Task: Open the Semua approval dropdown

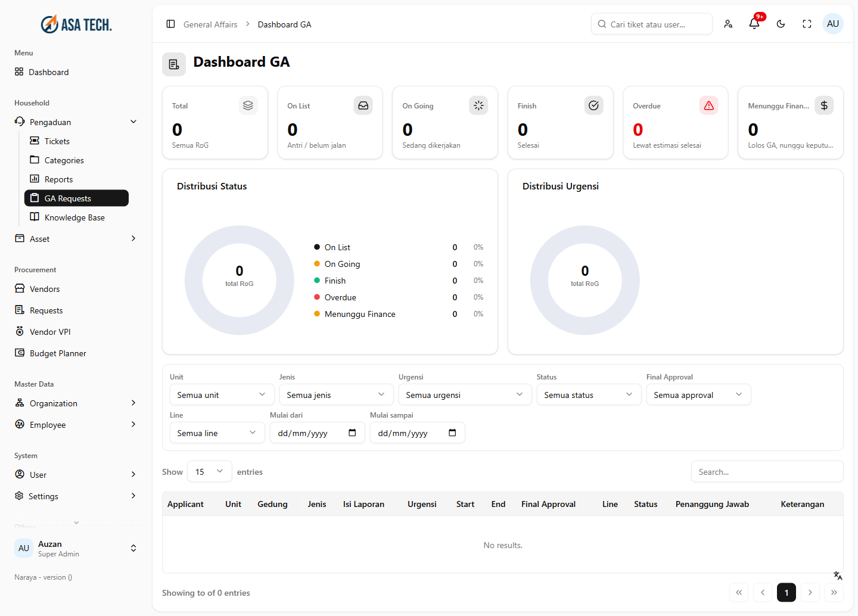Action: pyautogui.click(x=698, y=394)
